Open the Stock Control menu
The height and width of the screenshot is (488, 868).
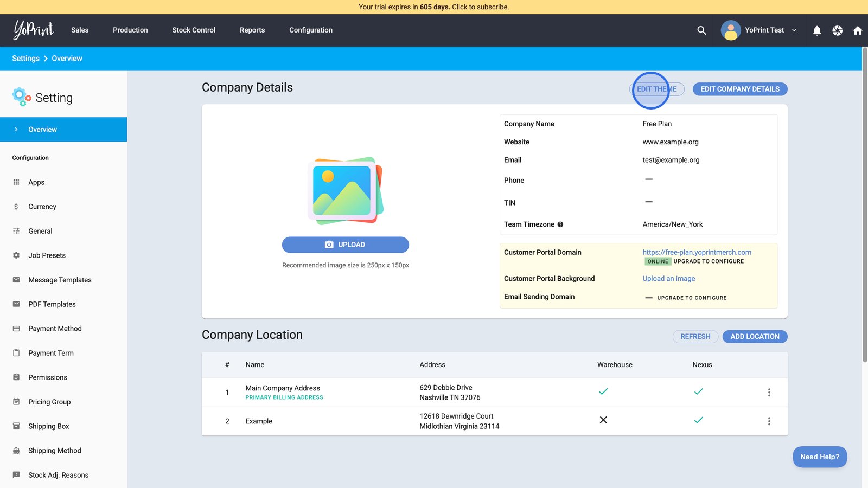(x=194, y=30)
